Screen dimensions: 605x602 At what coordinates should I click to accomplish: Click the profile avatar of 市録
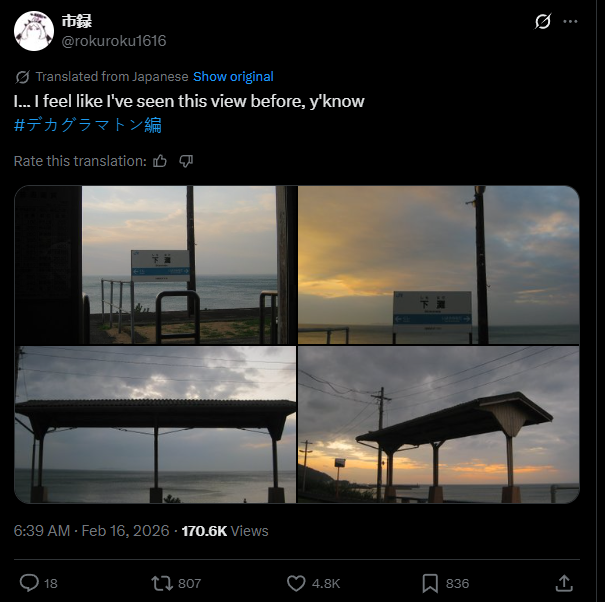33,31
